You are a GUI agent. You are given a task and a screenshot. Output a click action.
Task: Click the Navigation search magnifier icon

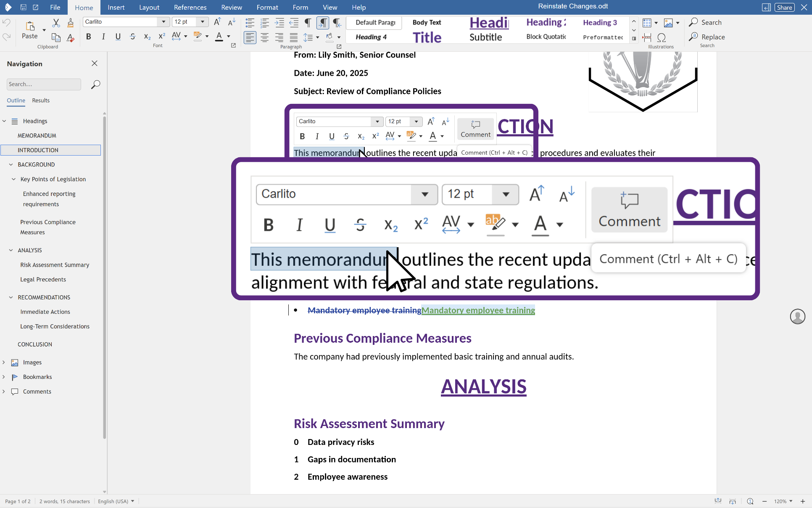pyautogui.click(x=95, y=85)
